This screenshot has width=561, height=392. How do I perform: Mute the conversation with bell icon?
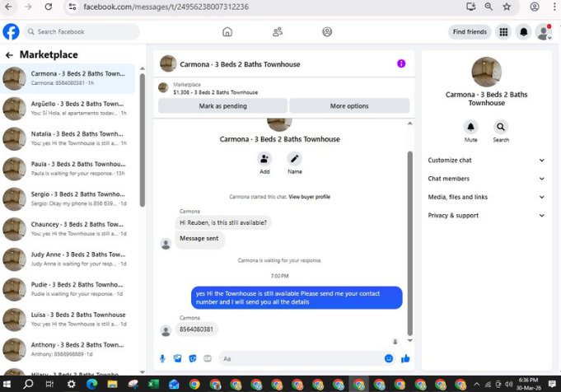pyautogui.click(x=470, y=127)
